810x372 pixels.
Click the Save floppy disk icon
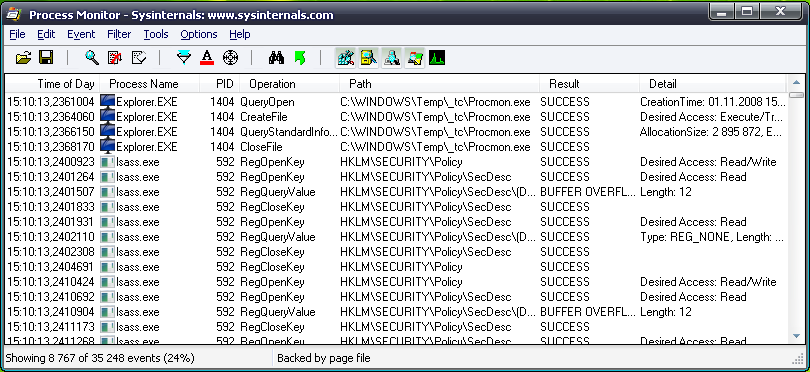coord(46,57)
